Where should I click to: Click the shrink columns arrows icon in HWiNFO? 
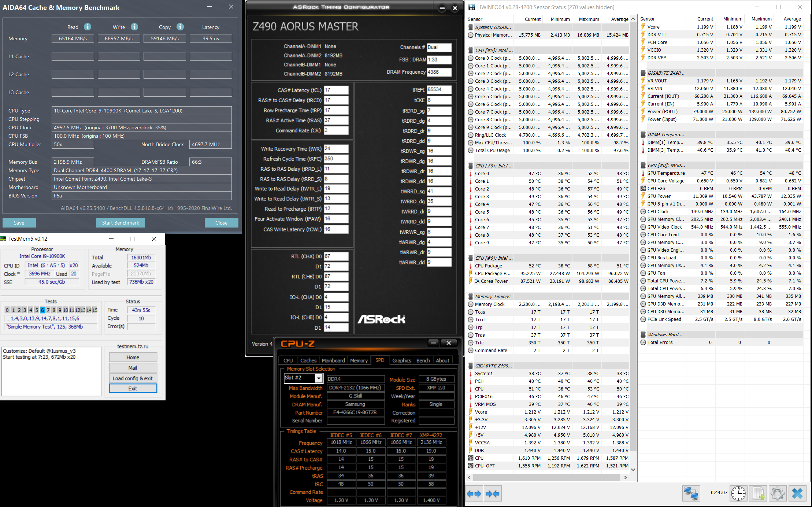pos(492,494)
